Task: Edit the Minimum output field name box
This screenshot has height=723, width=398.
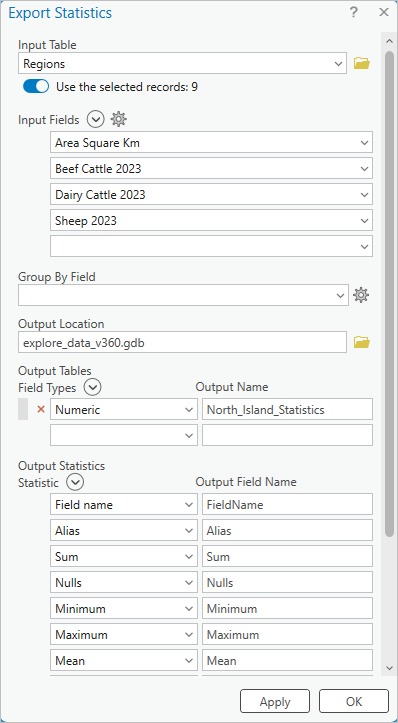Action: point(287,609)
